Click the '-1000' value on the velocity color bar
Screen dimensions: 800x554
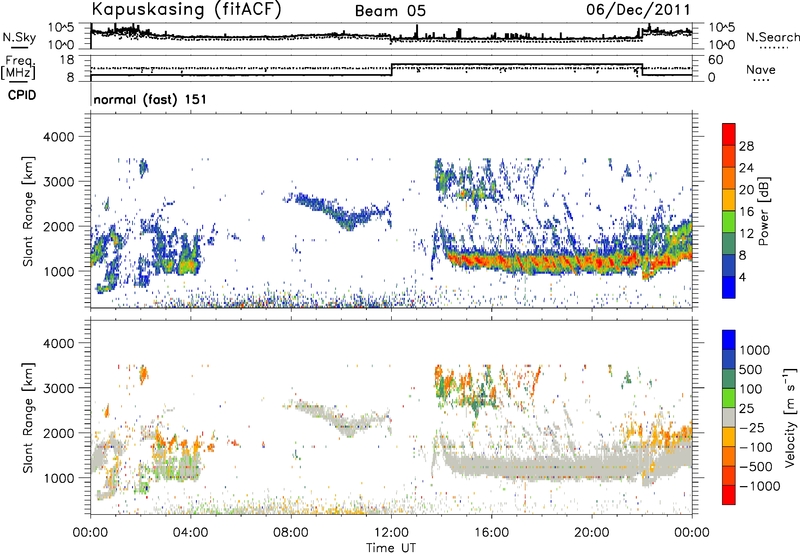click(760, 486)
